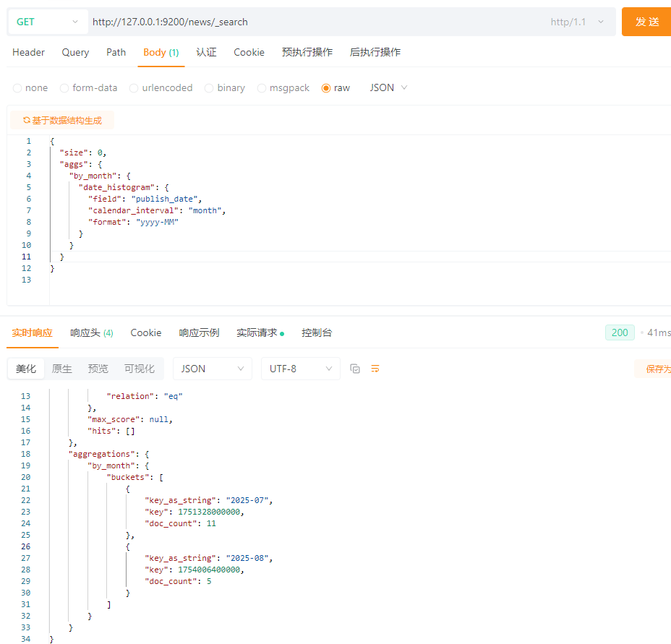Click the "aggregations" line in the response
The image size is (671, 644).
(x=108, y=454)
